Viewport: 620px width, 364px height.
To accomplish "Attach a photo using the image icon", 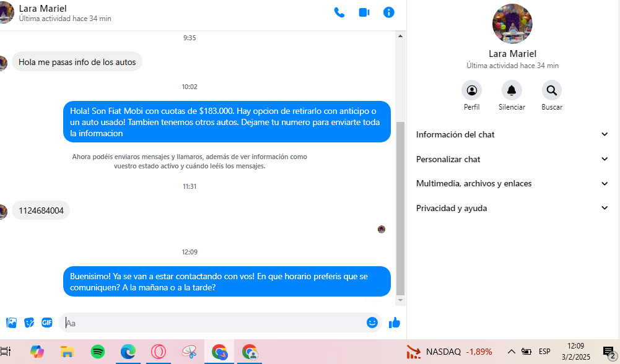I will pos(11,323).
